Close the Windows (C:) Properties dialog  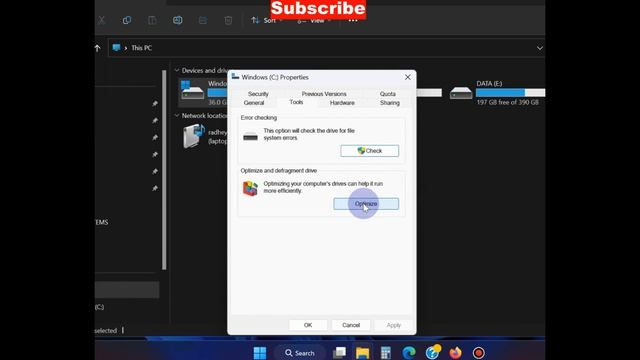click(x=407, y=77)
